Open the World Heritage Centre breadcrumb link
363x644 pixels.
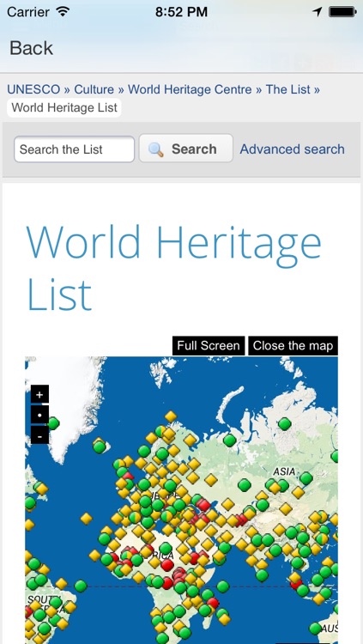tap(190, 89)
